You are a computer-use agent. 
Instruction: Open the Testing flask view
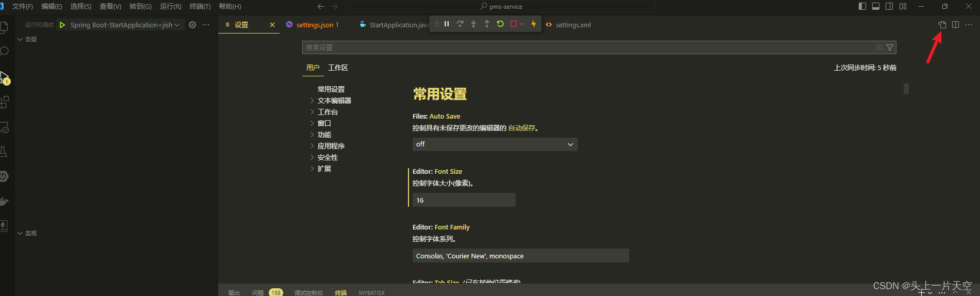4,151
